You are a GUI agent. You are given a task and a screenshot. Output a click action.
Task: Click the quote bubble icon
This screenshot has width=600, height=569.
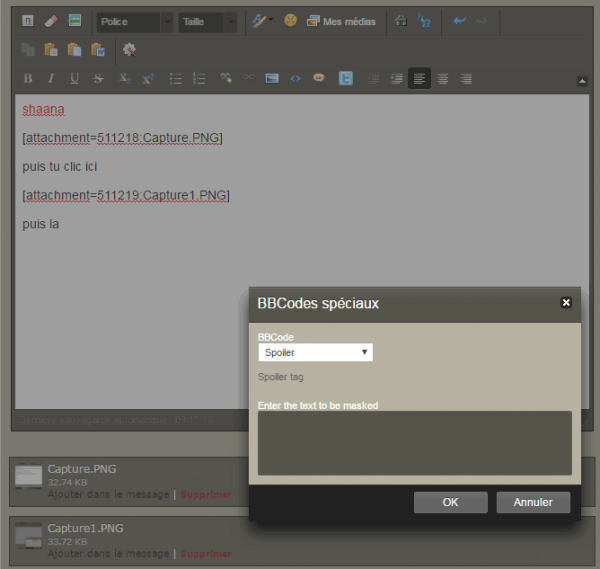coord(319,78)
